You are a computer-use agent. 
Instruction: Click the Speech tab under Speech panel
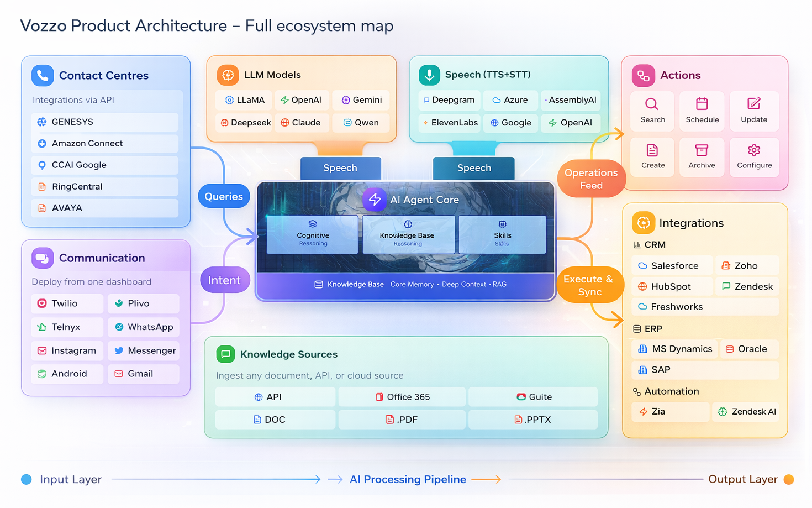pyautogui.click(x=474, y=168)
